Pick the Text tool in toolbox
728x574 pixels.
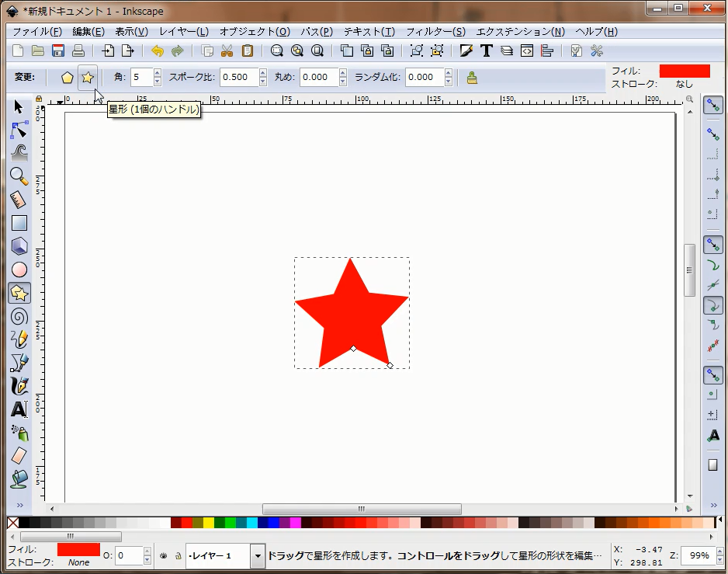19,409
